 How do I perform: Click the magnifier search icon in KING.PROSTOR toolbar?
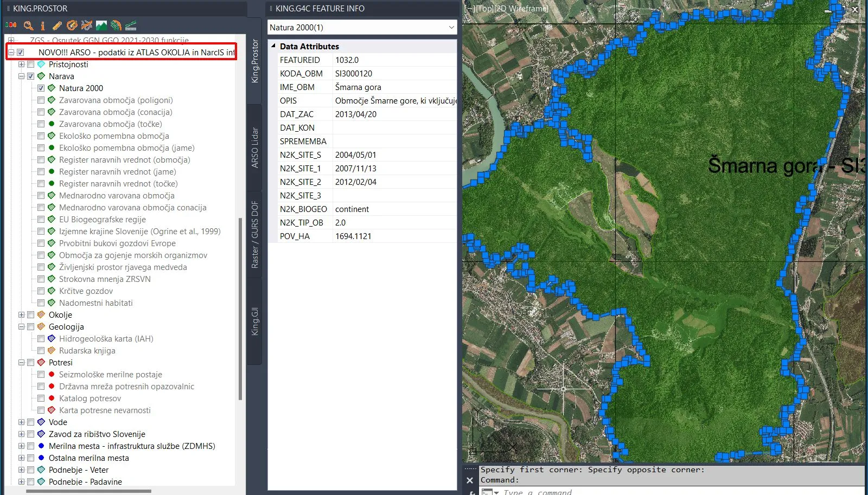click(x=28, y=25)
